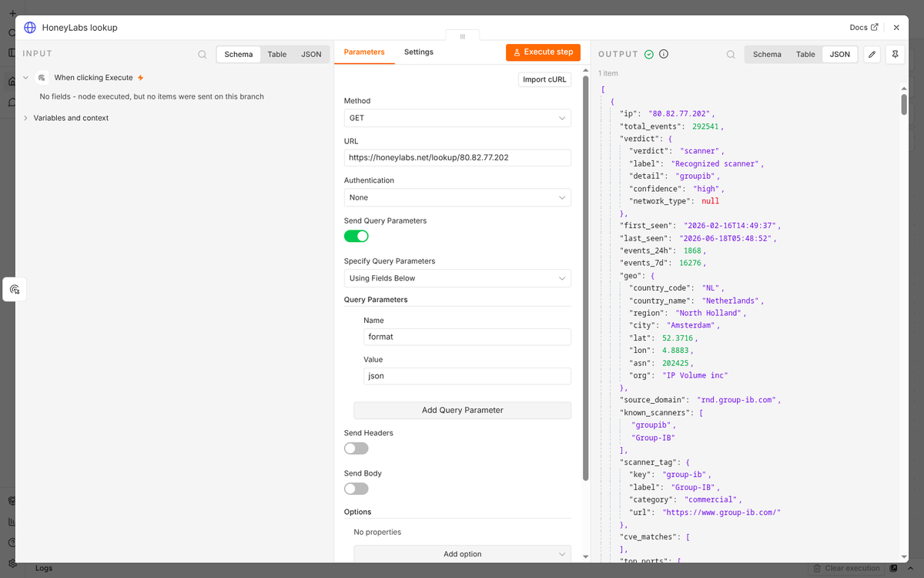Click the Import cURL button

(545, 79)
